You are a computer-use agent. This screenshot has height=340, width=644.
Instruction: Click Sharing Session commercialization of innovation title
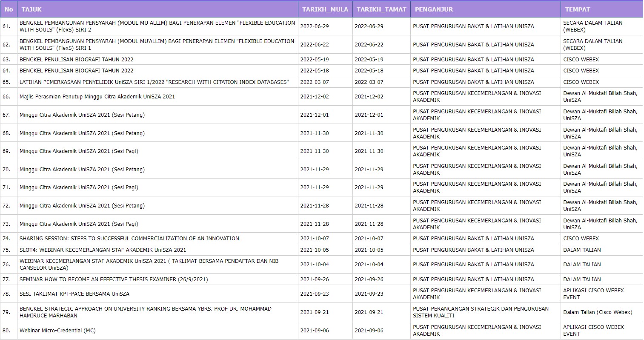point(129,239)
